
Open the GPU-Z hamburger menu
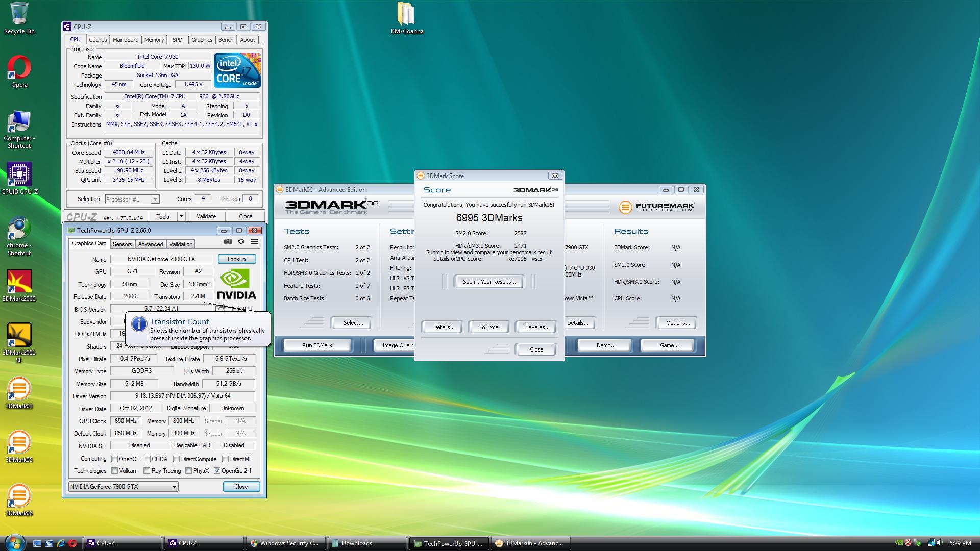254,242
